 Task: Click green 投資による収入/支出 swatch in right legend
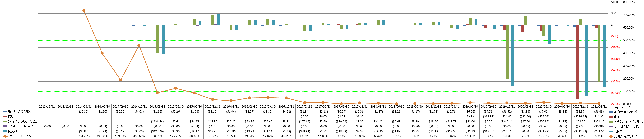coord(611,122)
